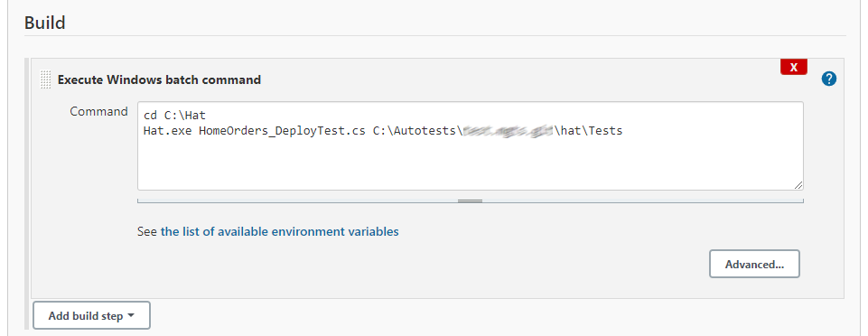Click the blurred folder name in the path
This screenshot has height=336, width=868.
(x=508, y=131)
